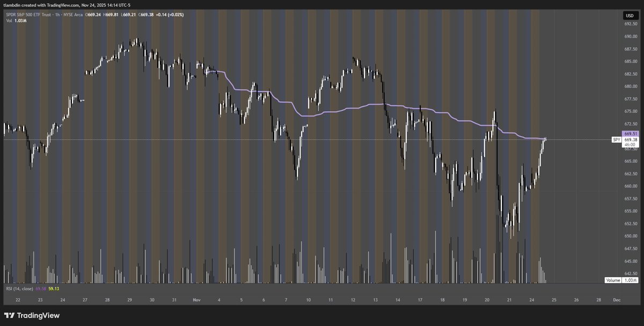This screenshot has height=326, width=644.
Task: Click the 669.38 last price label
Action: pos(630,140)
